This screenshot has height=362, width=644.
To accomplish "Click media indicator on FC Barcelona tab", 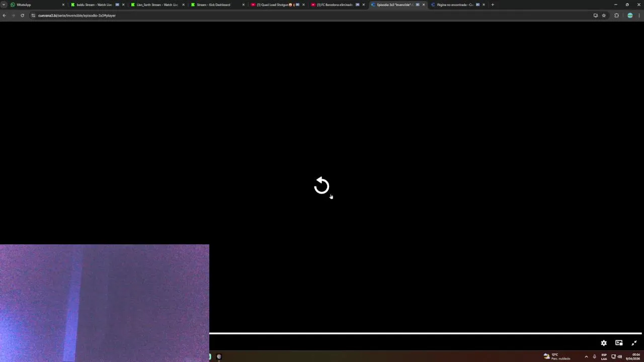I will click(357, 5).
